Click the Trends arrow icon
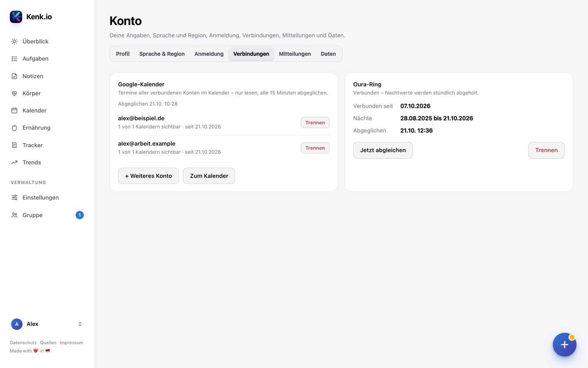The image size is (588, 368). [14, 162]
